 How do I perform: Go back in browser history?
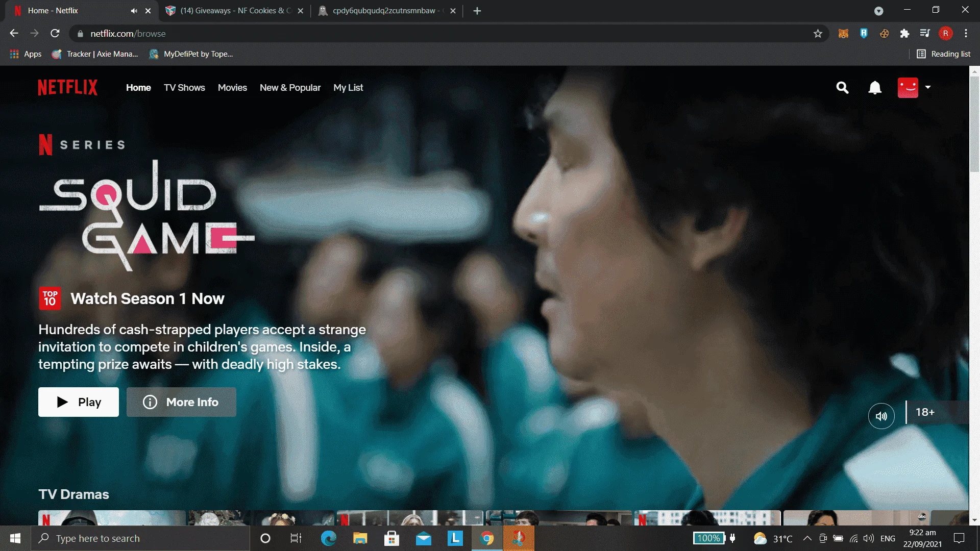pos(14,34)
